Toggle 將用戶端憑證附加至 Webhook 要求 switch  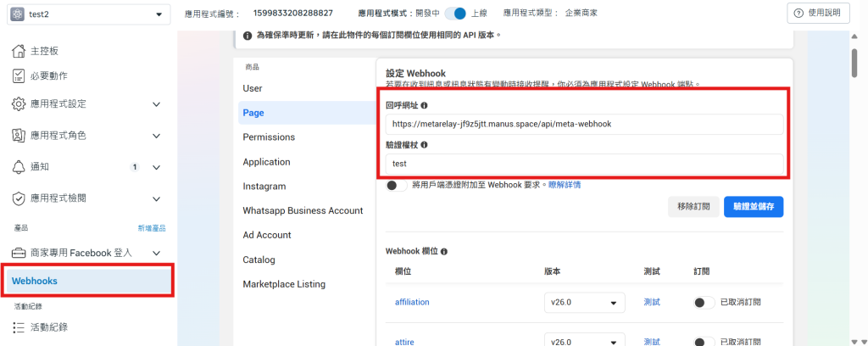[x=397, y=186]
